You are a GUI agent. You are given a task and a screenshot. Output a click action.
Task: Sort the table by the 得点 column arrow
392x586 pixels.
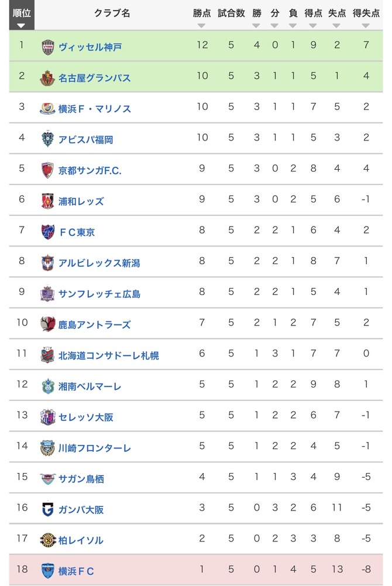coord(313,26)
